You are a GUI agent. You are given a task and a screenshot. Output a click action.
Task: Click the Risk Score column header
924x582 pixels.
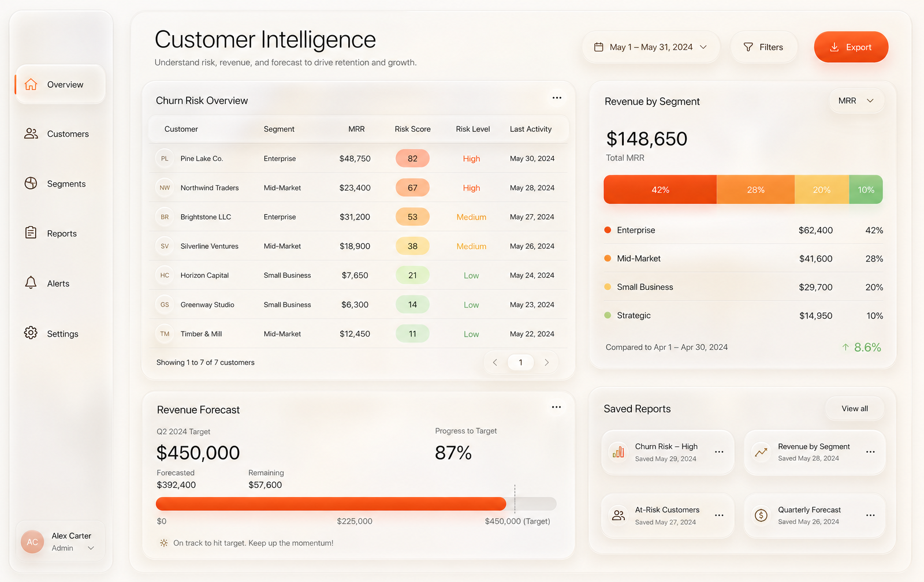click(x=412, y=129)
